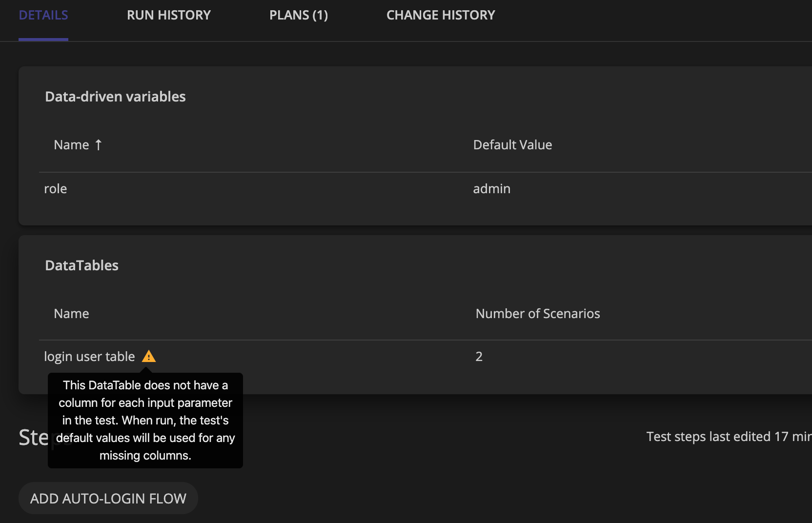Click the sort arrow next to Name
Screen dimensions: 812x523
[99, 145]
